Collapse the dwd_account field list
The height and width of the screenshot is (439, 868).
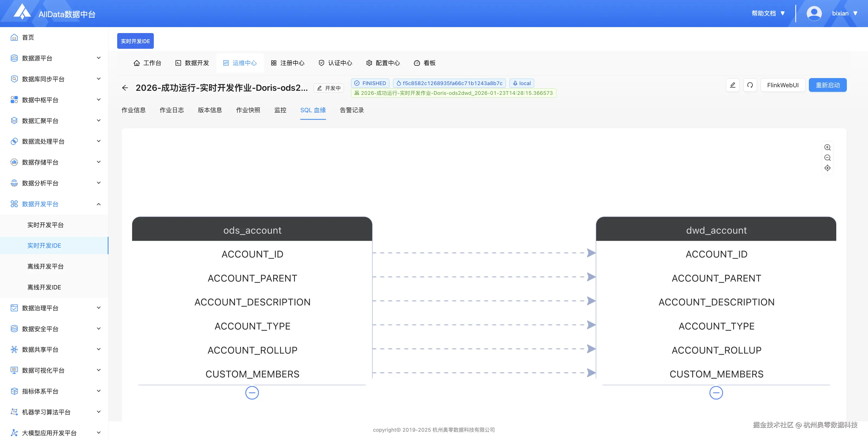pyautogui.click(x=716, y=393)
